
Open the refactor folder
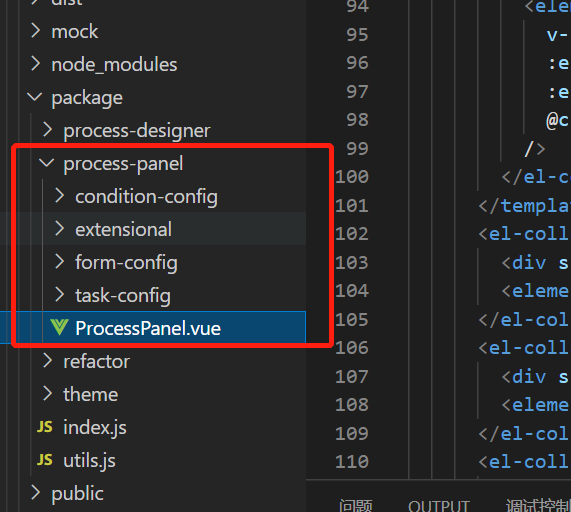click(x=97, y=362)
